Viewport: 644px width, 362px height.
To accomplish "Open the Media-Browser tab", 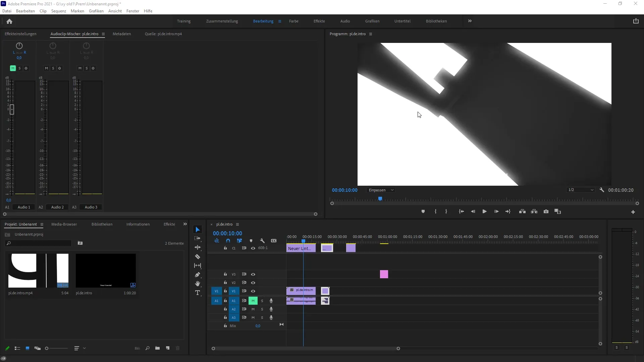I will pos(64,224).
